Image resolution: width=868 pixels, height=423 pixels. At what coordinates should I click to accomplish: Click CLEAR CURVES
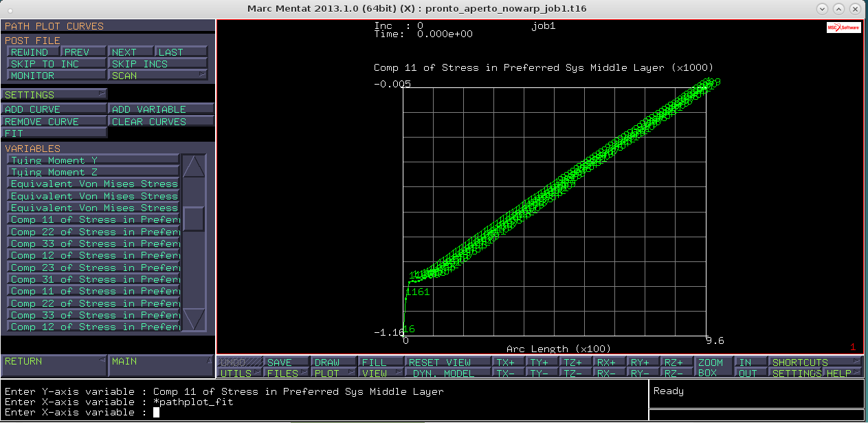[x=161, y=121]
